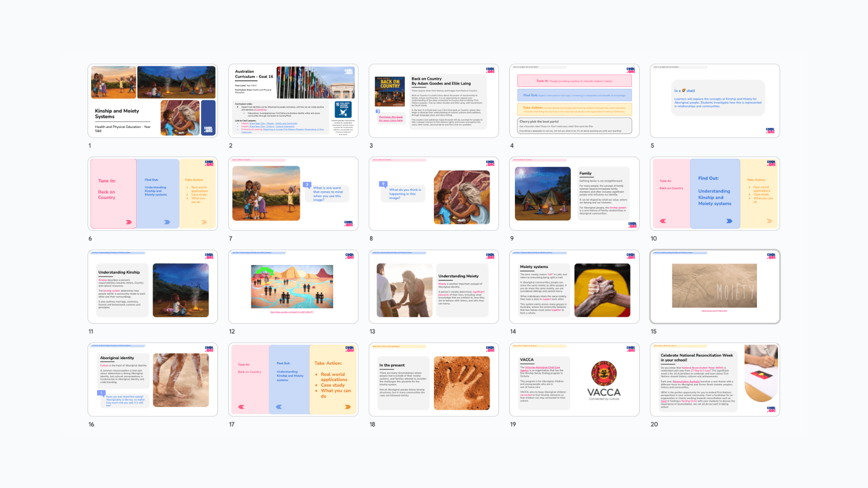Click the blue forward arrow on slide 6
This screenshot has height=488, width=868.
pyautogui.click(x=167, y=222)
